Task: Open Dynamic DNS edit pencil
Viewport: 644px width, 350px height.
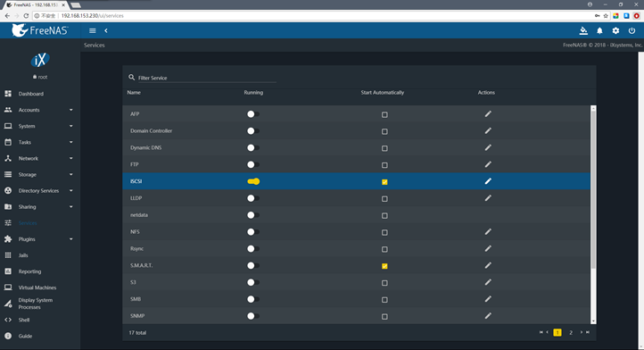Action: pyautogui.click(x=488, y=147)
